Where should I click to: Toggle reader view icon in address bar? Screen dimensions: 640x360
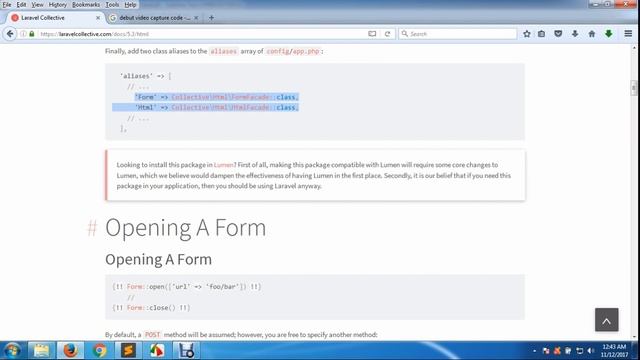(372, 34)
